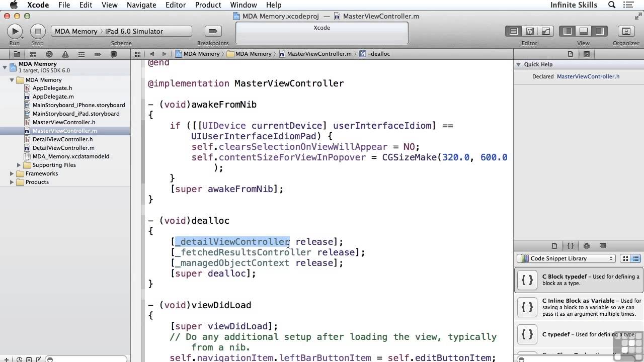Open MasterViewController.m jump bar segment
Screen dimensions: 644x362
(315, 54)
